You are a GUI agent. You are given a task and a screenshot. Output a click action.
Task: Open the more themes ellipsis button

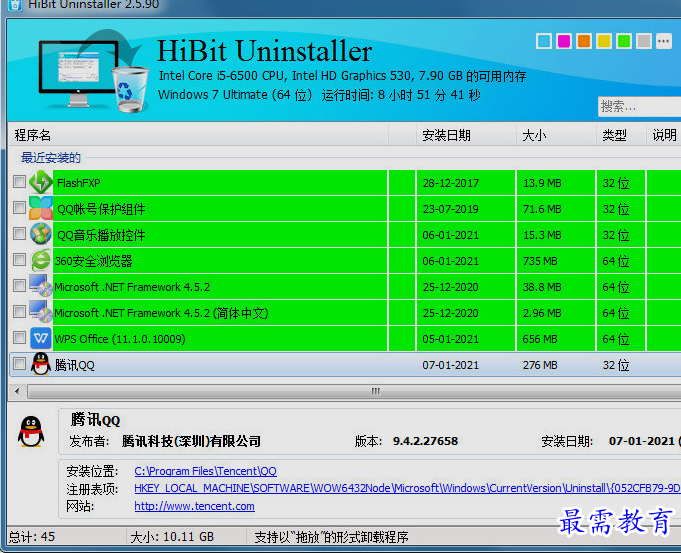tap(664, 41)
